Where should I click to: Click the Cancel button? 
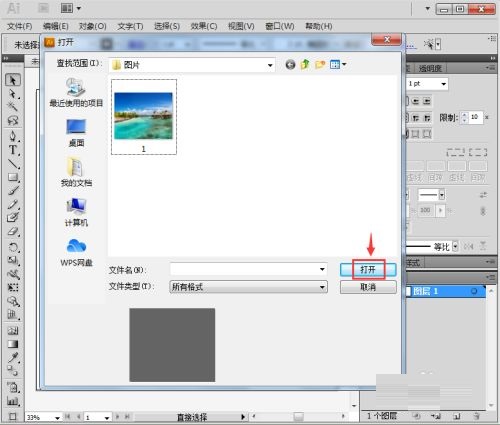(368, 287)
